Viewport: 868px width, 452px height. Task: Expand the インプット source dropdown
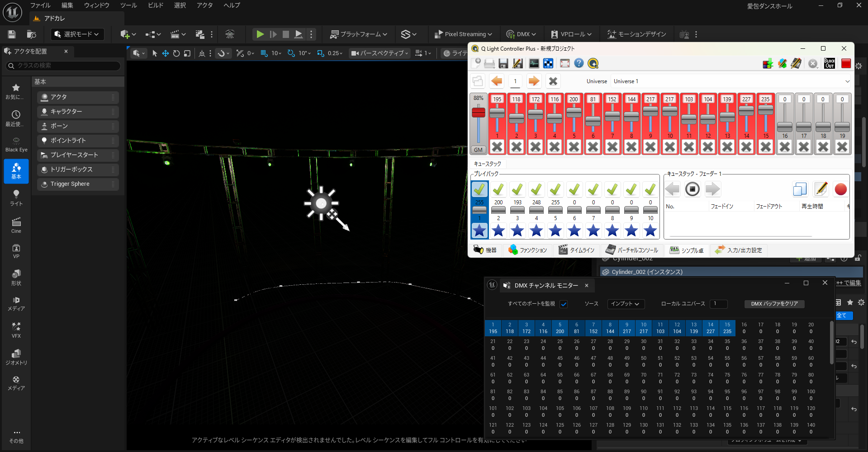(x=626, y=304)
